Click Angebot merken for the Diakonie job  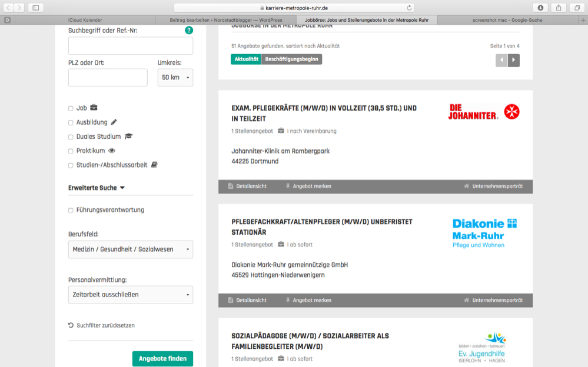308,301
